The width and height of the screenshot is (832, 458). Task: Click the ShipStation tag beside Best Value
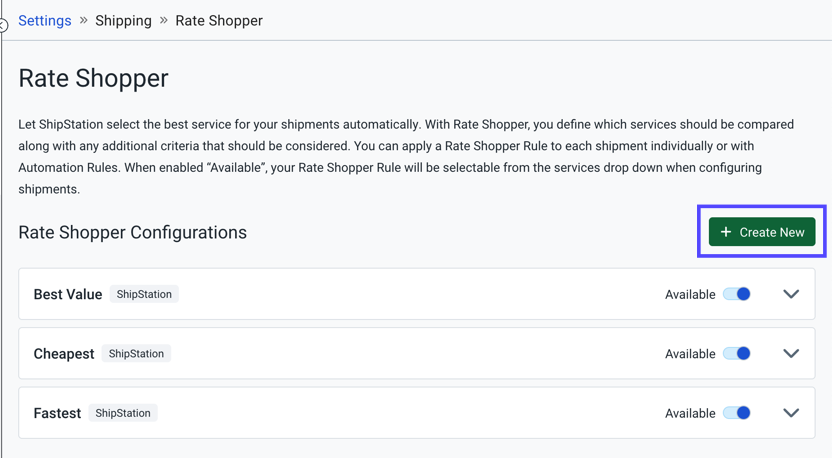[x=144, y=294]
